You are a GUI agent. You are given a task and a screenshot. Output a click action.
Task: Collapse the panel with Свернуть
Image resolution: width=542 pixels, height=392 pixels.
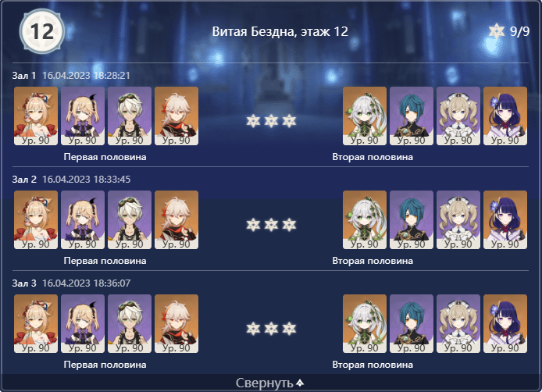(270, 383)
